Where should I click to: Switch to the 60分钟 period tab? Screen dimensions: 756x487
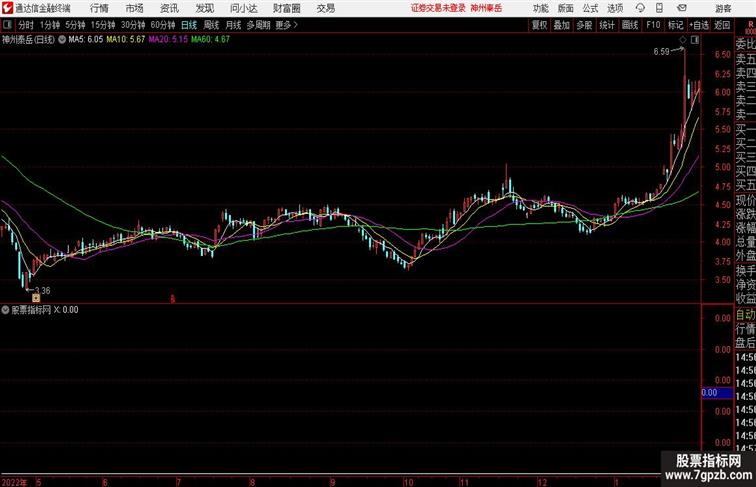163,25
